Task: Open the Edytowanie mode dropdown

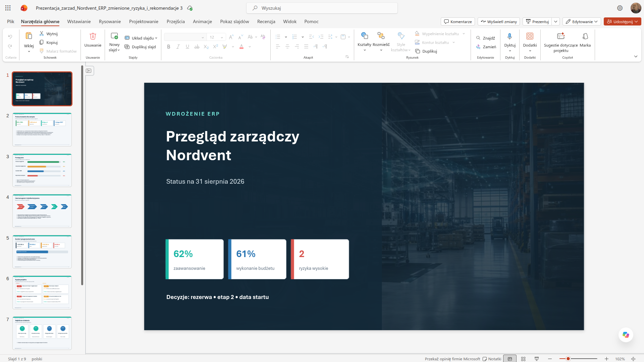Action: tap(582, 21)
